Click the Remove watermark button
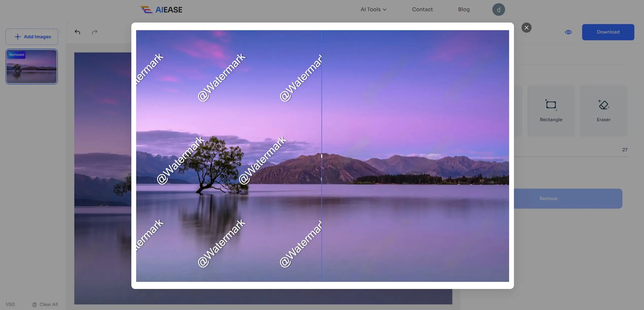 pos(549,198)
